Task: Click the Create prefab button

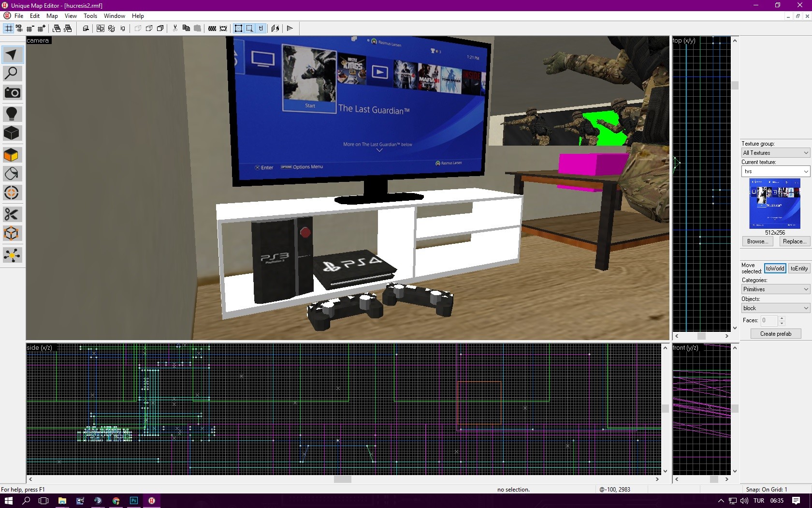Action: point(776,334)
